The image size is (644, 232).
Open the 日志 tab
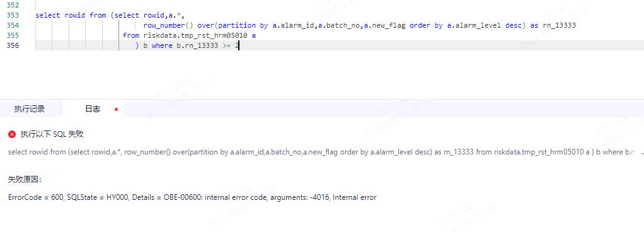pos(93,109)
